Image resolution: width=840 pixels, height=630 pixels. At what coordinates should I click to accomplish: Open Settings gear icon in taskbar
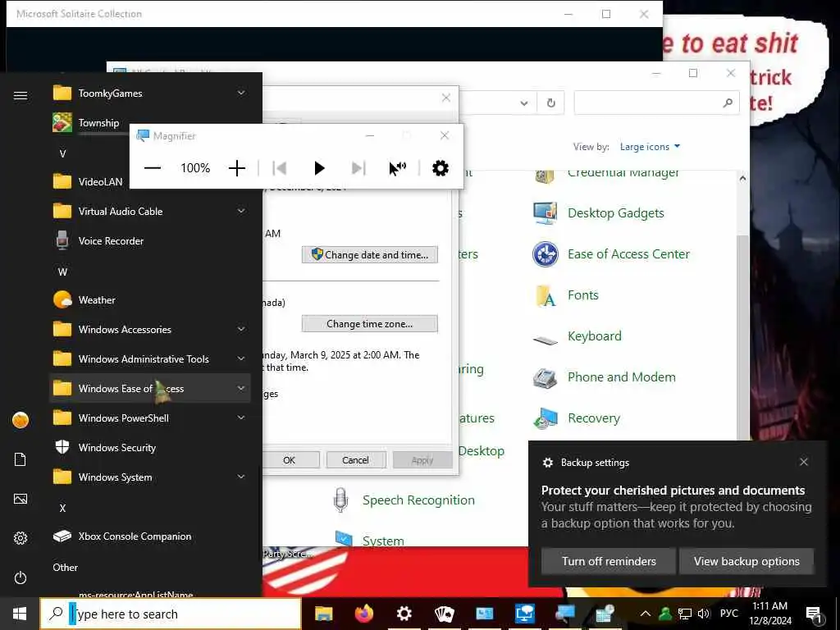point(404,614)
